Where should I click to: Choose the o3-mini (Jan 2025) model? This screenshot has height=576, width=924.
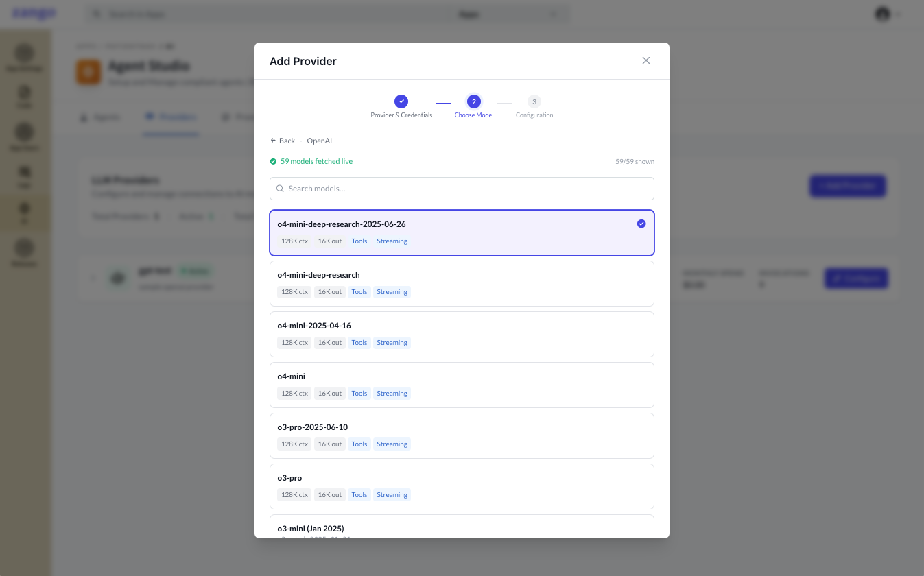click(462, 527)
